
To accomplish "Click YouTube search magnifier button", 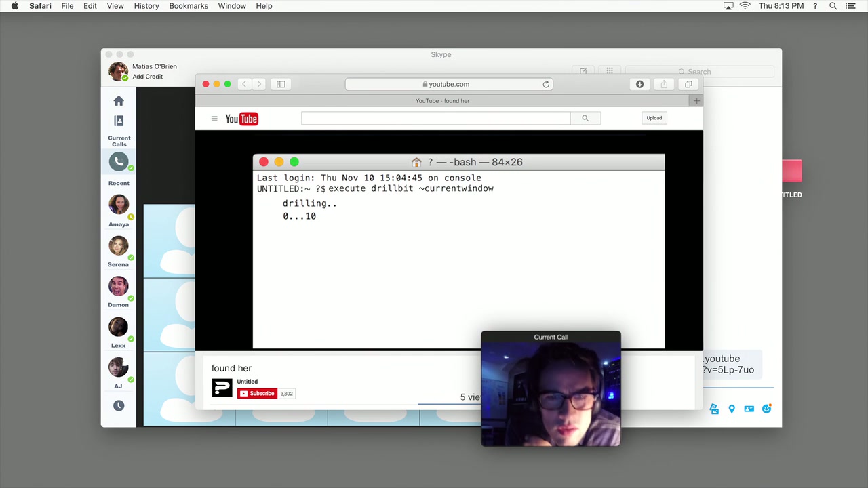I will (585, 118).
